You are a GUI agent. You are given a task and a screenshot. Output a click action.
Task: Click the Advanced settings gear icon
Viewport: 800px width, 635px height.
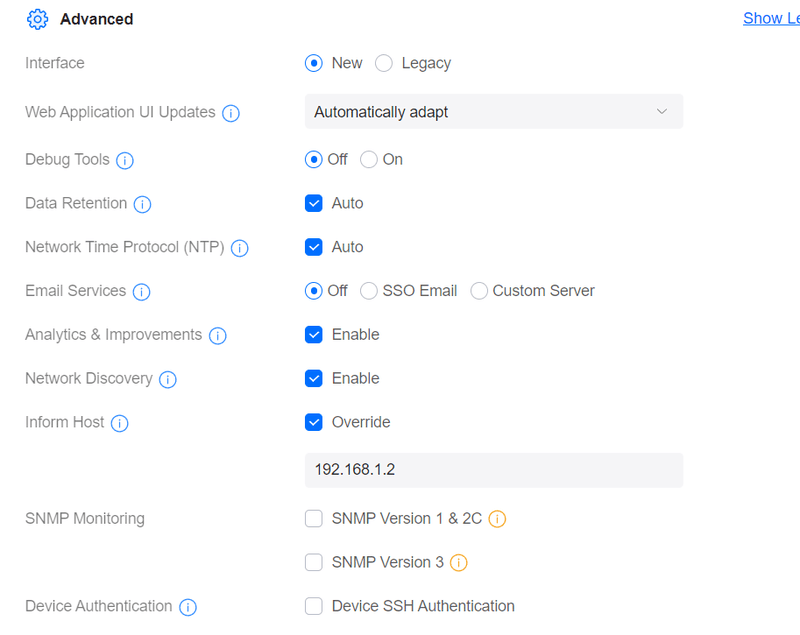[37, 19]
